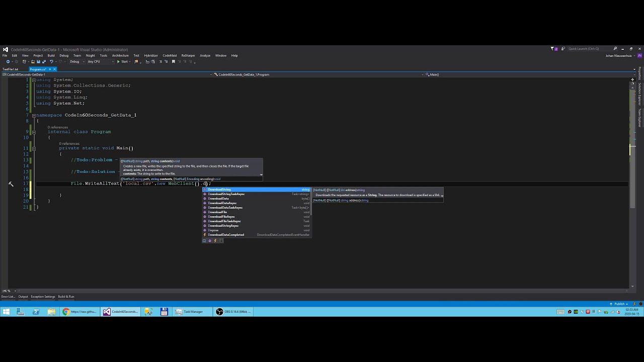This screenshot has width=644, height=362.
Task: Select DownloadStringTaskAsync in the IntelliSense list
Action: point(257,194)
